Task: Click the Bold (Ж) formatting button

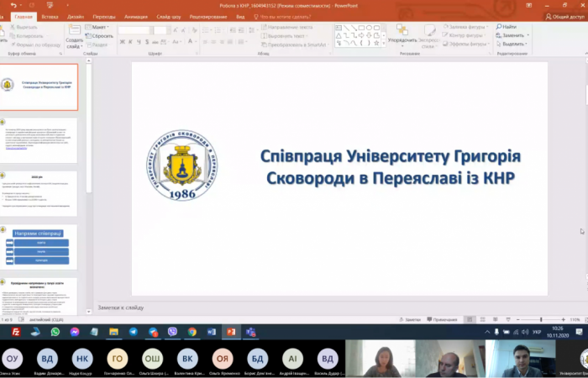Action: click(x=123, y=42)
